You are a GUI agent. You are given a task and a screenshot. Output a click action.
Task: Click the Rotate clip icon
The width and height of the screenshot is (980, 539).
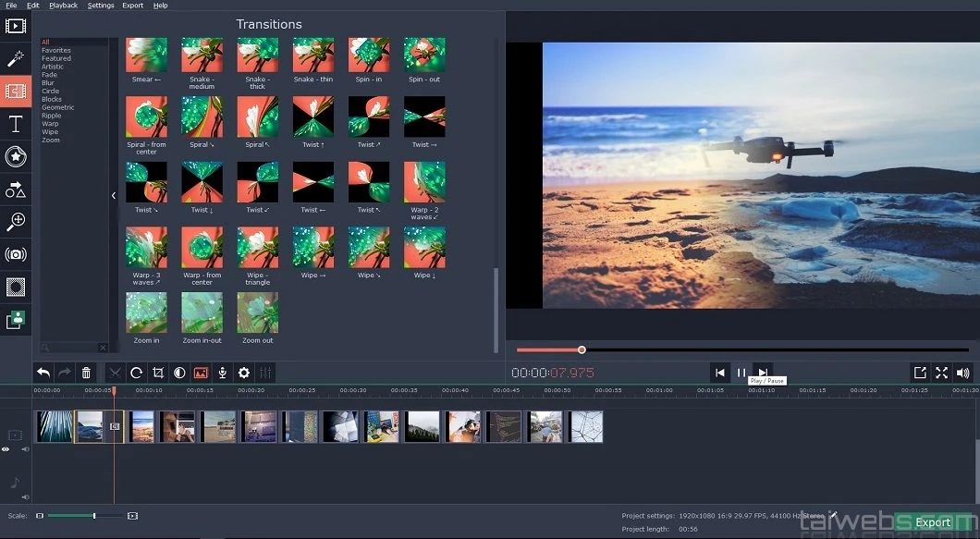coord(136,373)
